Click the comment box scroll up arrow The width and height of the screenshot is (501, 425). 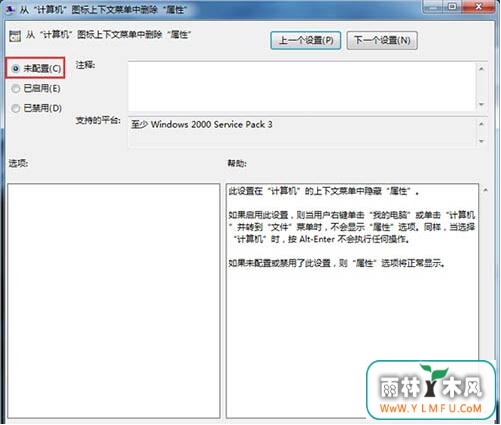point(481,69)
